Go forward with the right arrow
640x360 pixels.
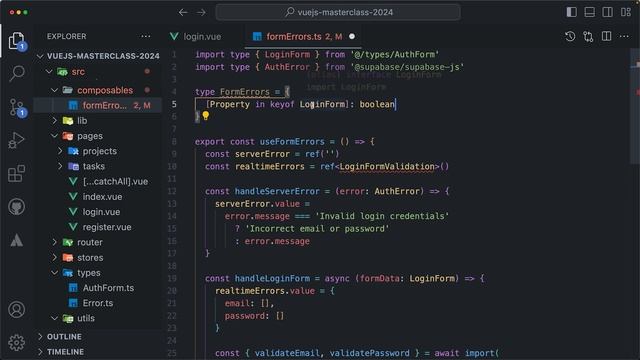coord(201,12)
